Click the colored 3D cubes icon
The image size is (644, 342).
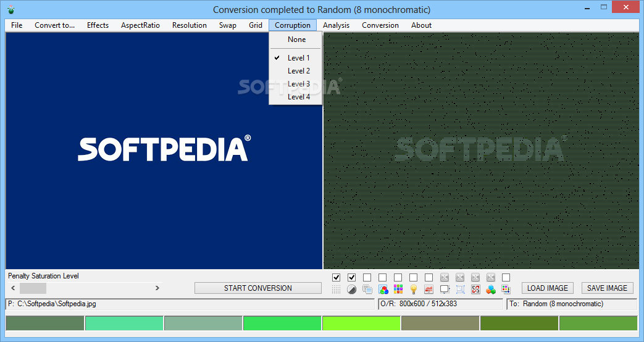point(491,289)
